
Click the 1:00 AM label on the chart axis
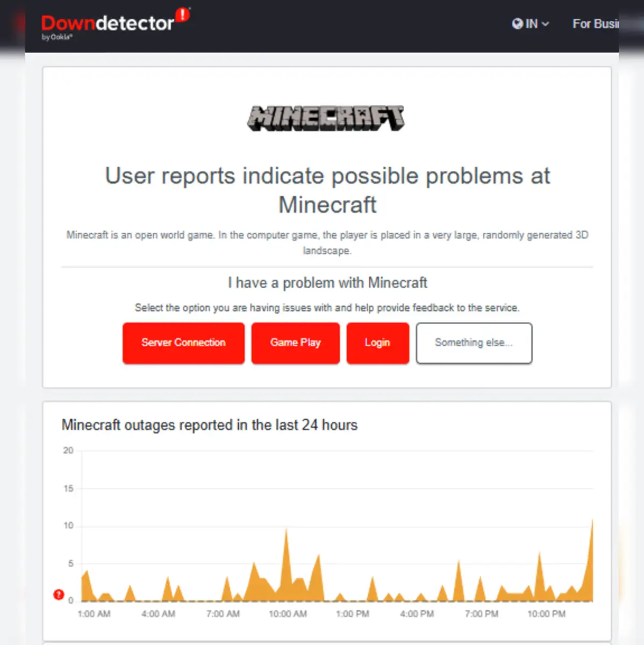tap(94, 614)
